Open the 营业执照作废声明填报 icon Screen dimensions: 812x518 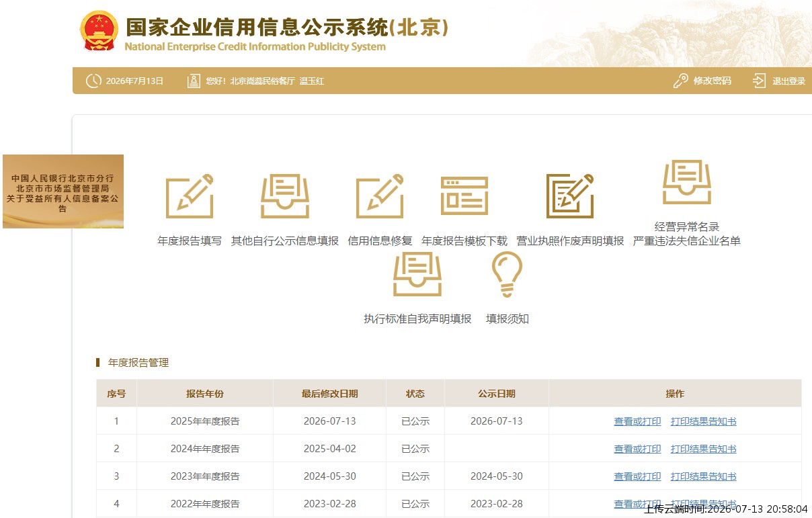click(570, 196)
